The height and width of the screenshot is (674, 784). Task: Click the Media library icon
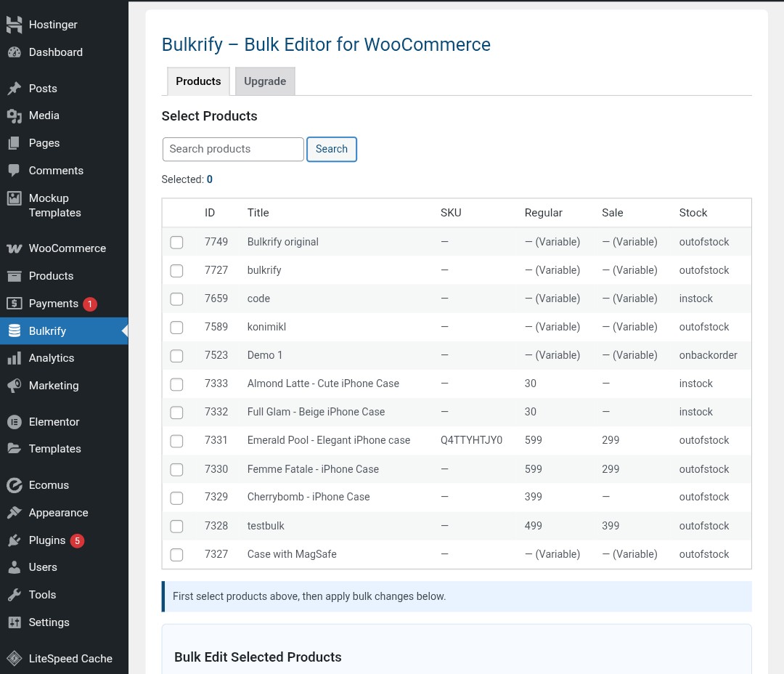point(14,116)
